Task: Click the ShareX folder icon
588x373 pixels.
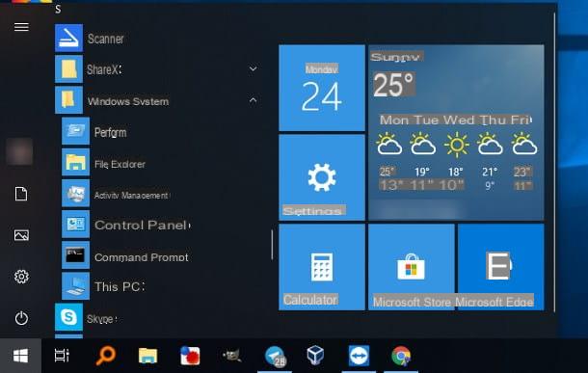Action: click(68, 69)
